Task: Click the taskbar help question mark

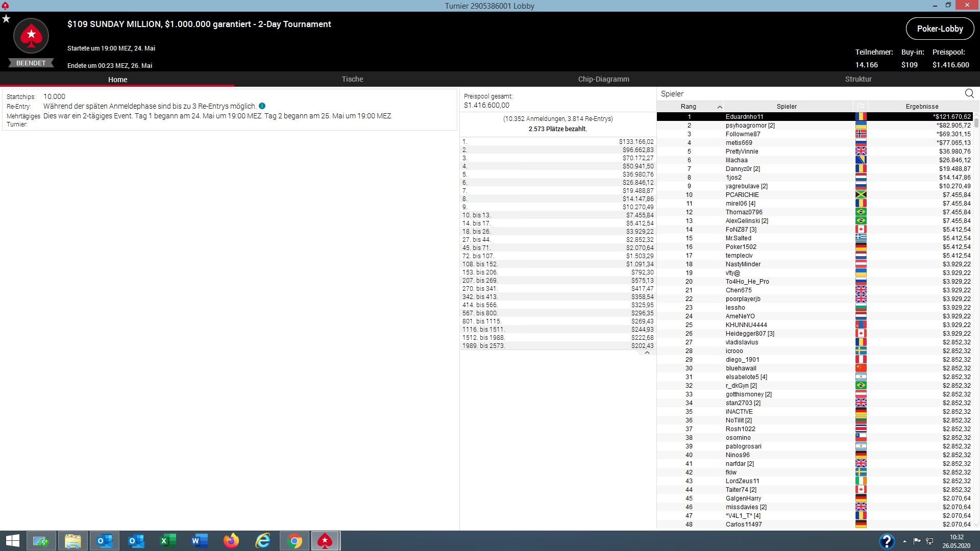Action: pos(887,541)
